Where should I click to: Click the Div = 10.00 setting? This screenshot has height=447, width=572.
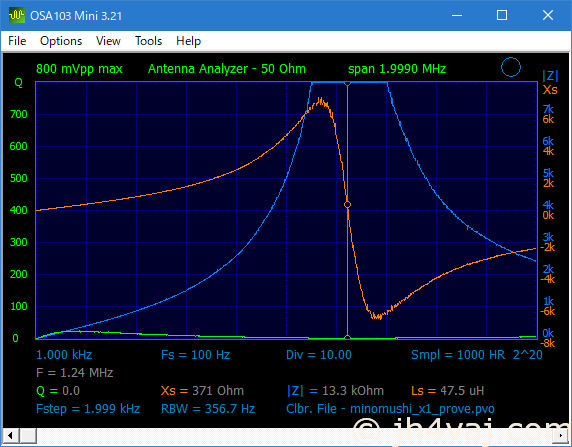point(318,355)
